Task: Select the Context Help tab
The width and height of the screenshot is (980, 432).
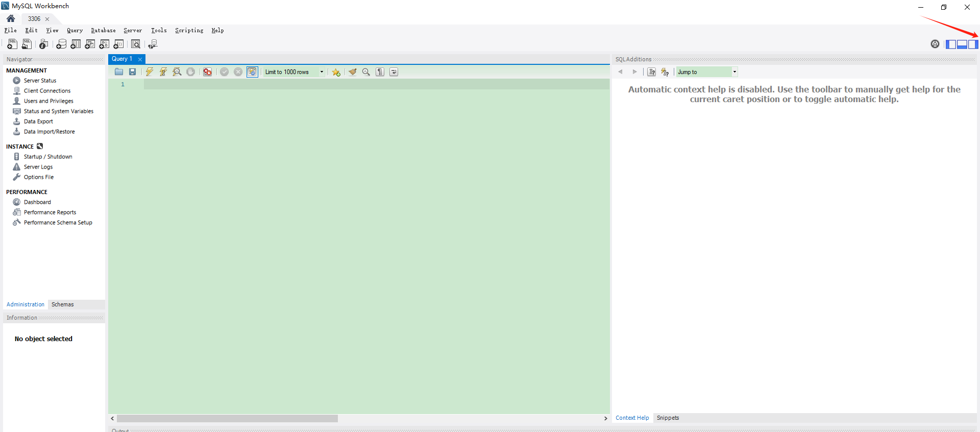Action: [x=632, y=418]
